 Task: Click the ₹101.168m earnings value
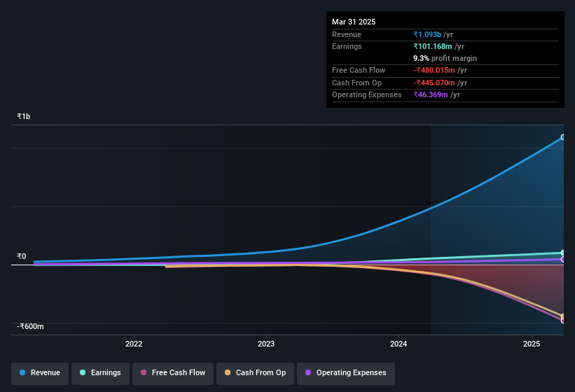pos(433,46)
